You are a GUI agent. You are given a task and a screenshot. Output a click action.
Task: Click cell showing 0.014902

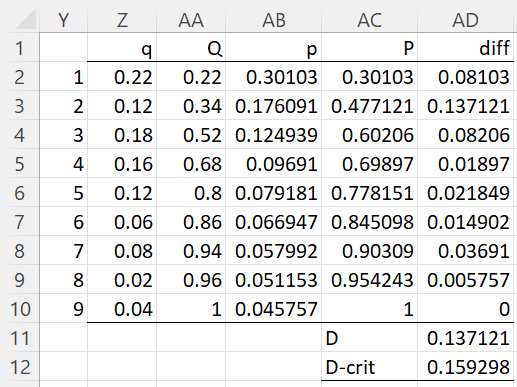pyautogui.click(x=465, y=222)
